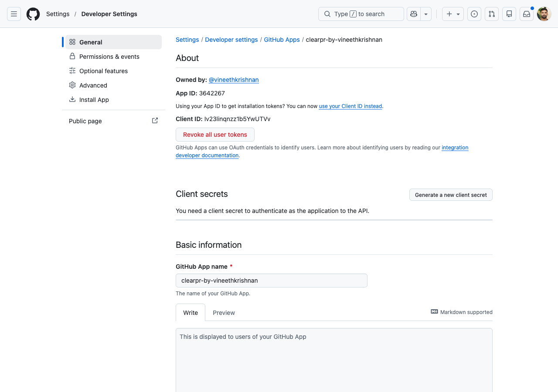Open the Create new plus menu
Image resolution: width=558 pixels, height=392 pixels.
pyautogui.click(x=453, y=14)
